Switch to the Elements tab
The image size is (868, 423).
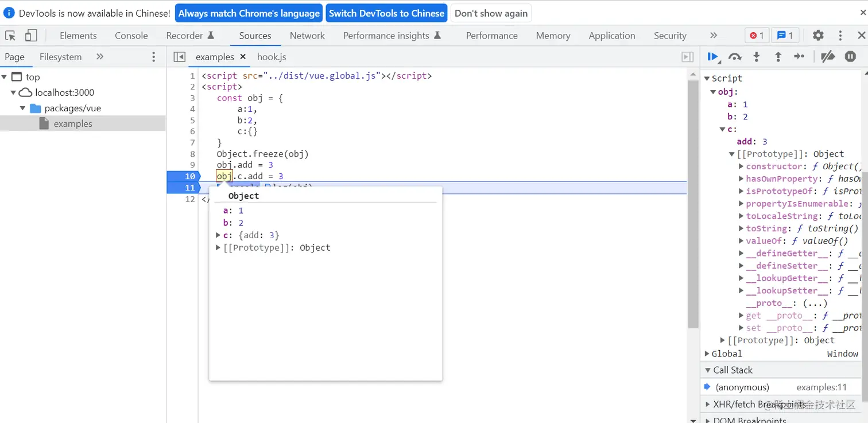pyautogui.click(x=78, y=36)
